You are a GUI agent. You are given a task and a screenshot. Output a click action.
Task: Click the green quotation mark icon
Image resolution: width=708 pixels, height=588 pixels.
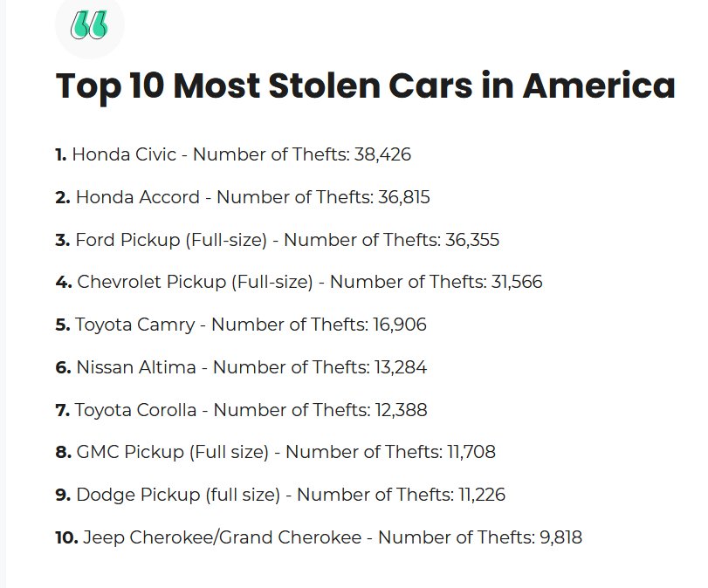[x=89, y=24]
